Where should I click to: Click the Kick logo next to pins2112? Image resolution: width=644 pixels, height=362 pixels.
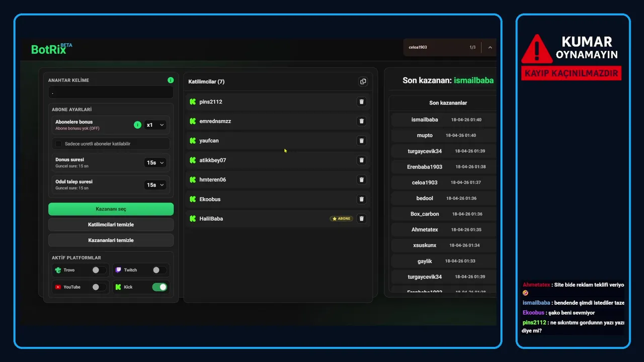point(193,102)
